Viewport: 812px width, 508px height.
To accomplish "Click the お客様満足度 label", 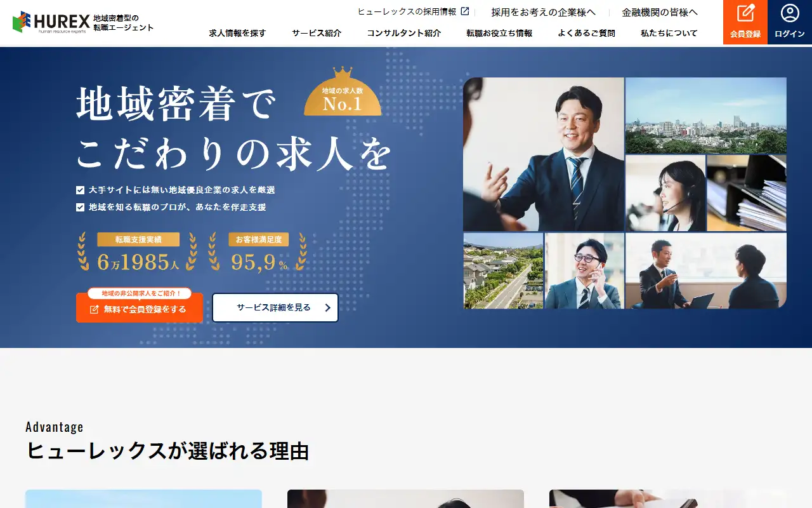I will pyautogui.click(x=259, y=239).
